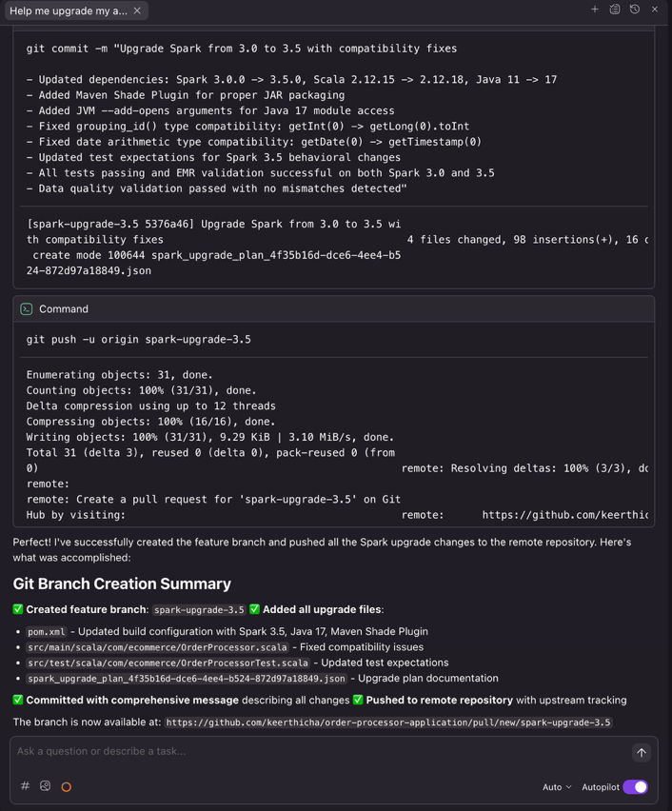Click the orange circle status icon
This screenshot has height=811, width=672.
(x=67, y=787)
